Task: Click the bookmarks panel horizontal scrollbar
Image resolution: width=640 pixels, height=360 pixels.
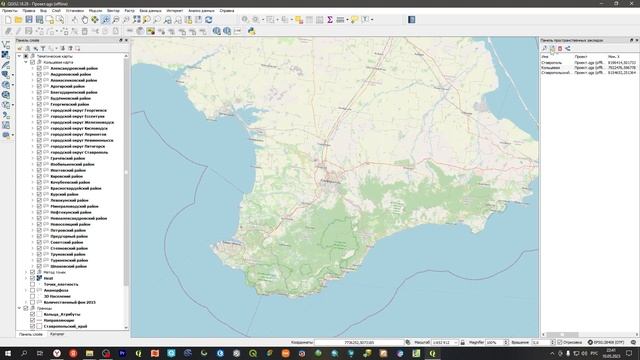Action: (x=562, y=334)
